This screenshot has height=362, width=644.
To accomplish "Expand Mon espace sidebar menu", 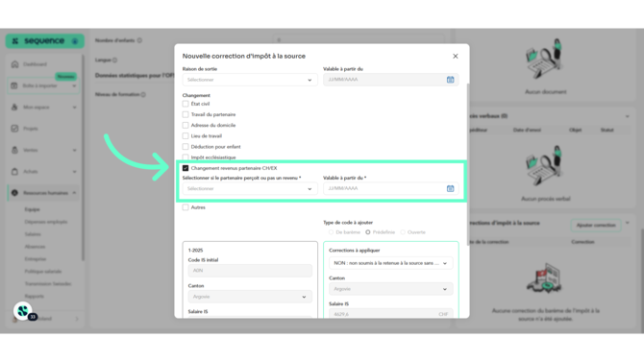I will click(x=74, y=108).
